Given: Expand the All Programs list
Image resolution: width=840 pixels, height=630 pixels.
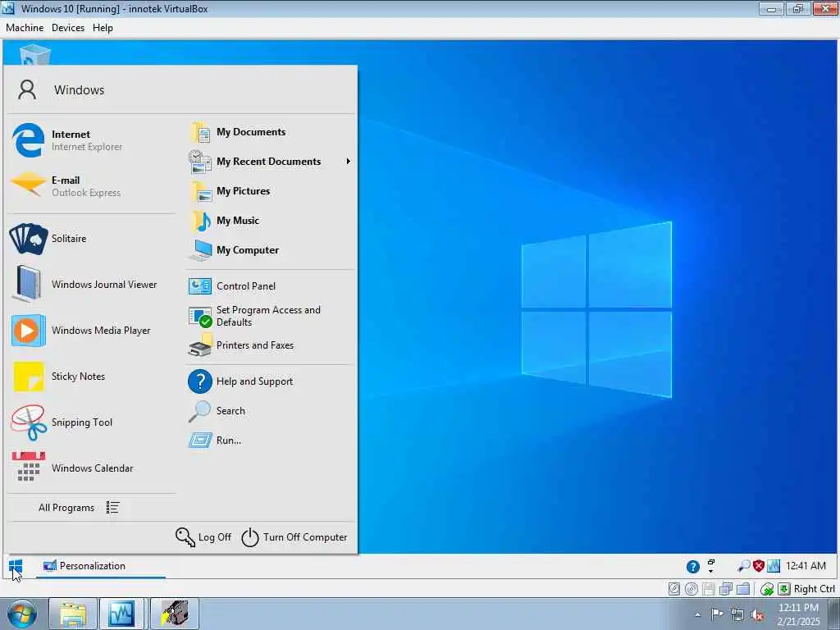Looking at the screenshot, I should tap(78, 507).
